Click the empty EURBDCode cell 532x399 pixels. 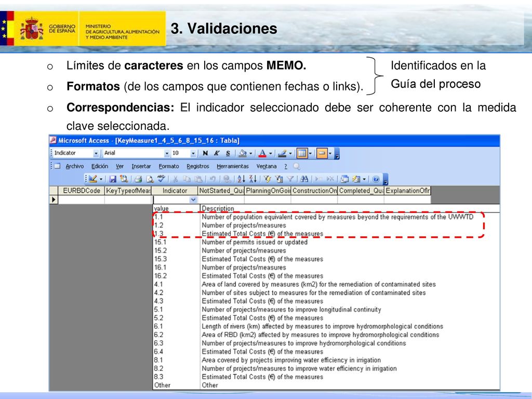point(82,200)
